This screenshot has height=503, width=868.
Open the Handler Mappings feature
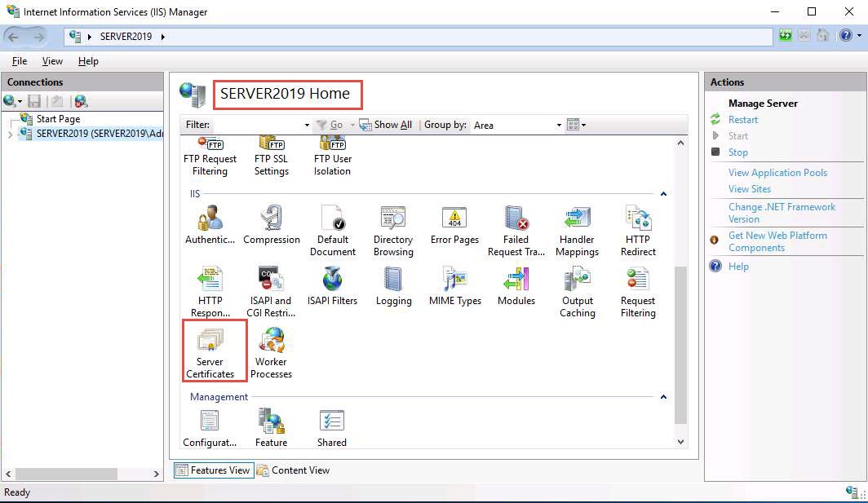point(577,231)
